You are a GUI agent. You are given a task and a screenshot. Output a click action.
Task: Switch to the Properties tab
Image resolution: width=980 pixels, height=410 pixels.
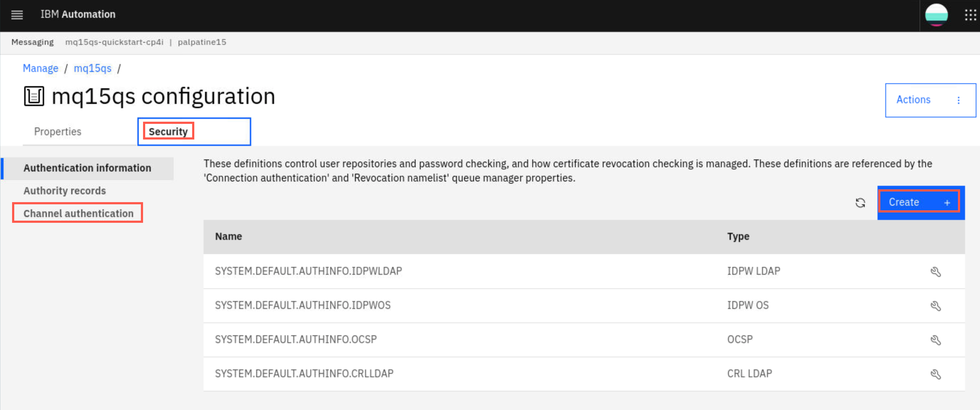[57, 132]
